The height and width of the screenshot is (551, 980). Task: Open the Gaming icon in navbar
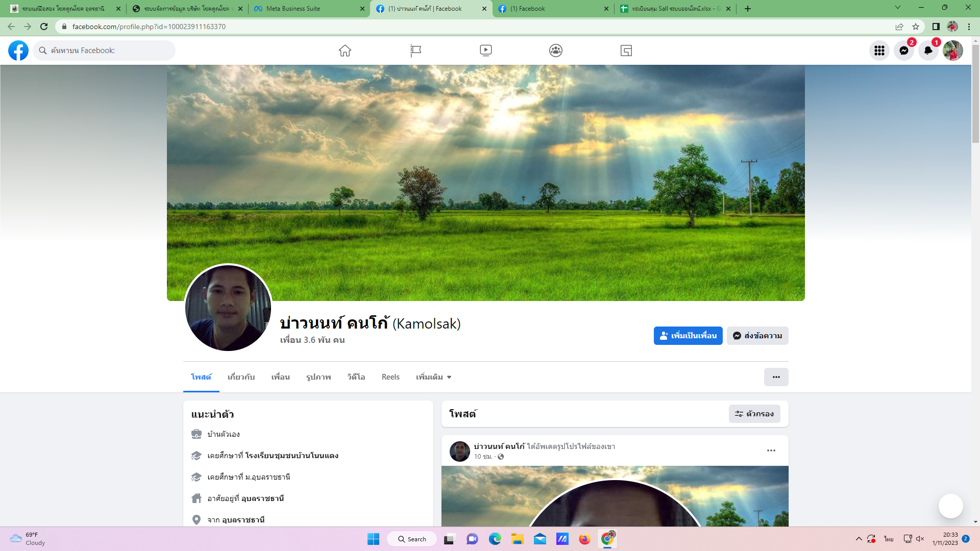(x=626, y=51)
